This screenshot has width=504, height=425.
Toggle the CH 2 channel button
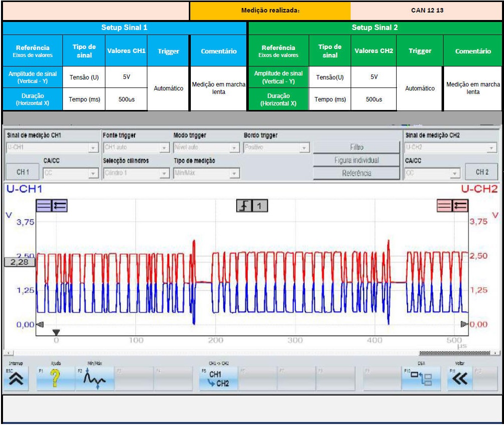pos(482,172)
